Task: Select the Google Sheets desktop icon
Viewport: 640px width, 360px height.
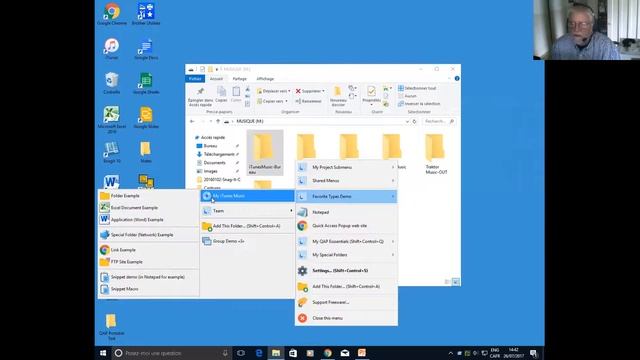Action: 146,83
